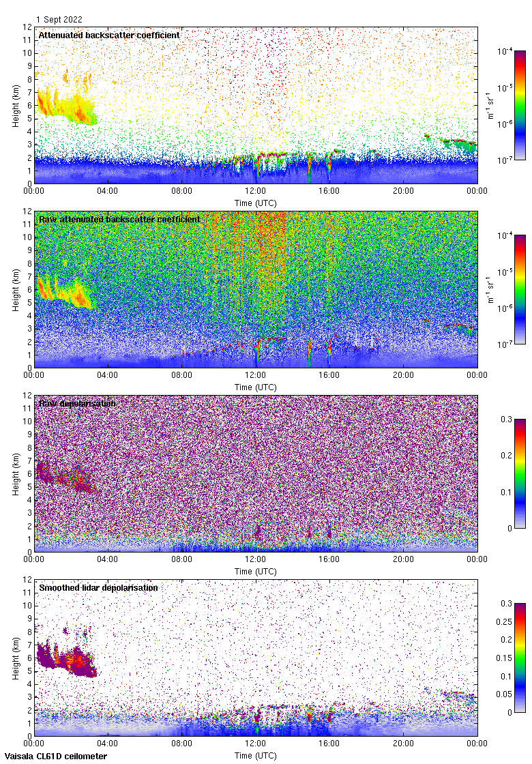Click the 0.05 tick on smoothed depolarisation colorbar
Viewport: 532px width, 764px height.
click(x=504, y=694)
